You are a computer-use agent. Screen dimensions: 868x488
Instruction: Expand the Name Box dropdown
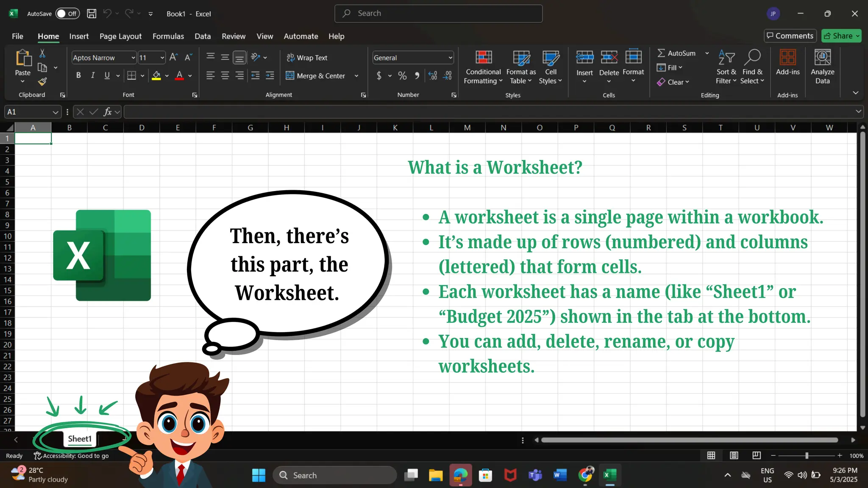pos(55,112)
